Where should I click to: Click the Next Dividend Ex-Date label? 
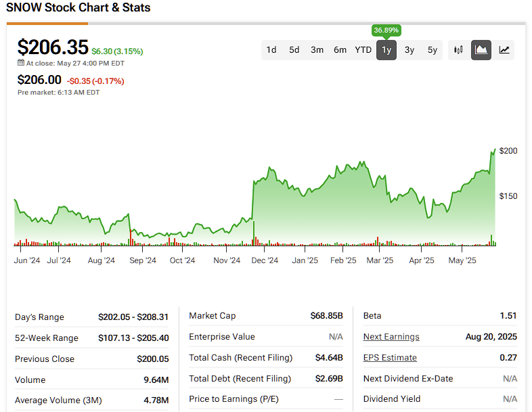408,378
